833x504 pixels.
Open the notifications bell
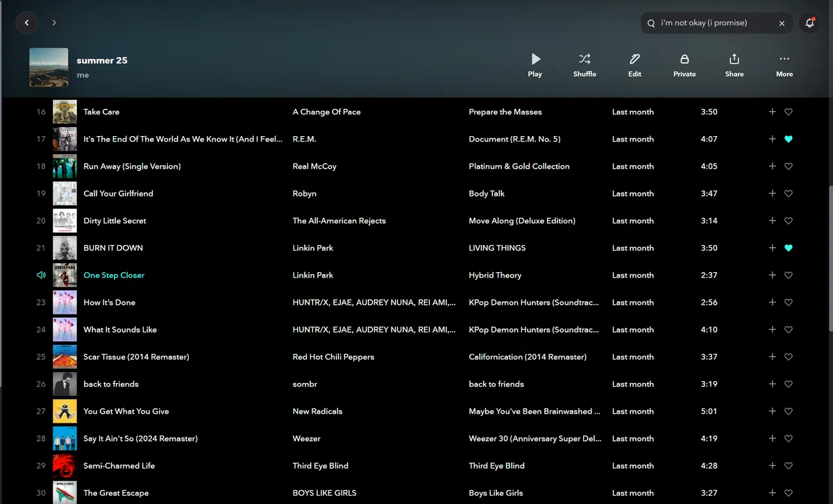pos(809,23)
